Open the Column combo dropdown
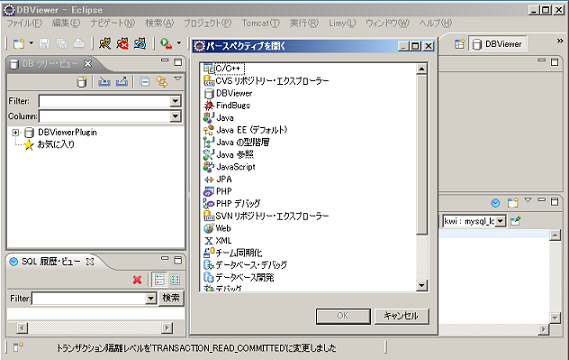This screenshot has width=569, height=360. click(x=175, y=116)
